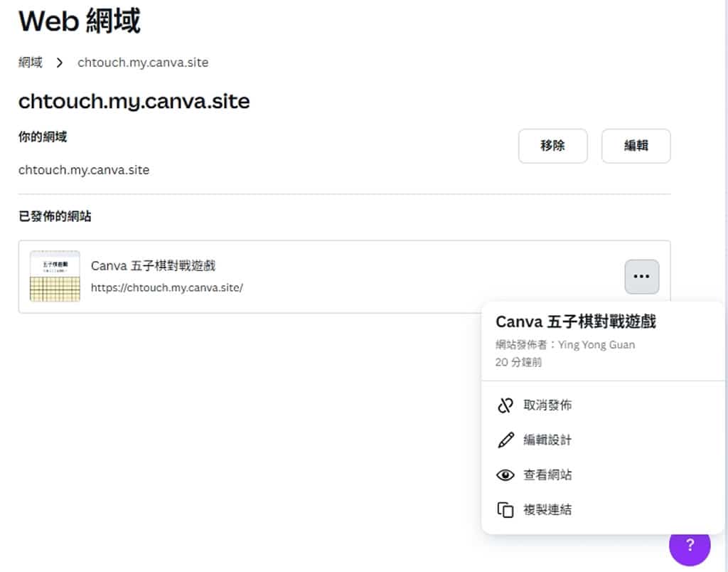This screenshot has height=572, width=728.
Task: Click the 移除 button
Action: click(x=552, y=146)
